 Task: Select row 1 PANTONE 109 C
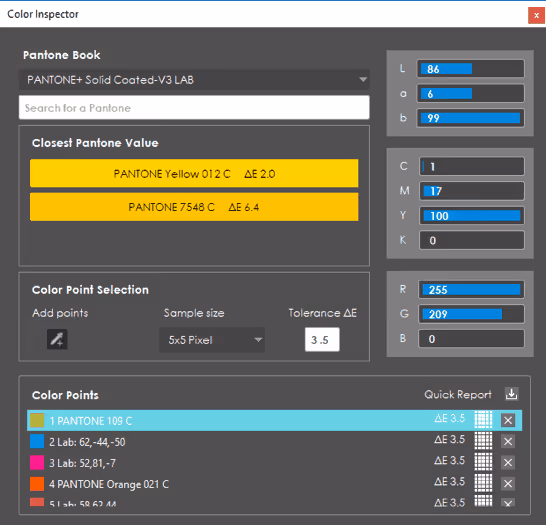point(274,420)
